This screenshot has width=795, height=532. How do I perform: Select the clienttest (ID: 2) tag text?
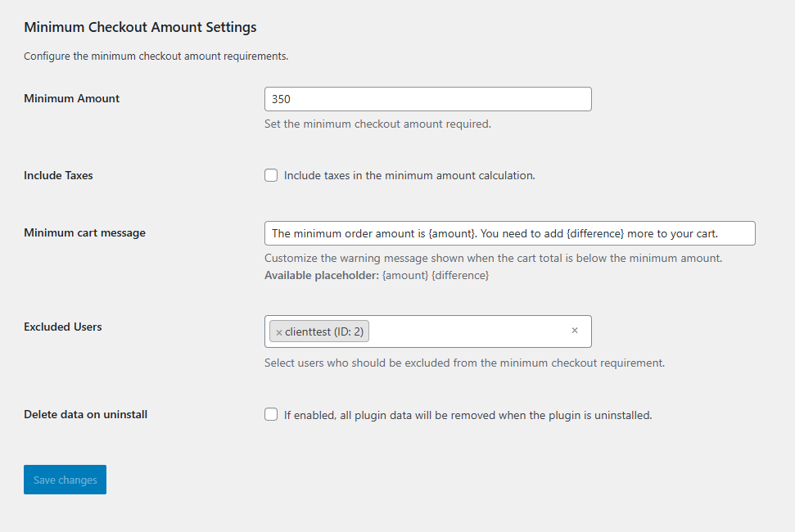click(x=324, y=332)
